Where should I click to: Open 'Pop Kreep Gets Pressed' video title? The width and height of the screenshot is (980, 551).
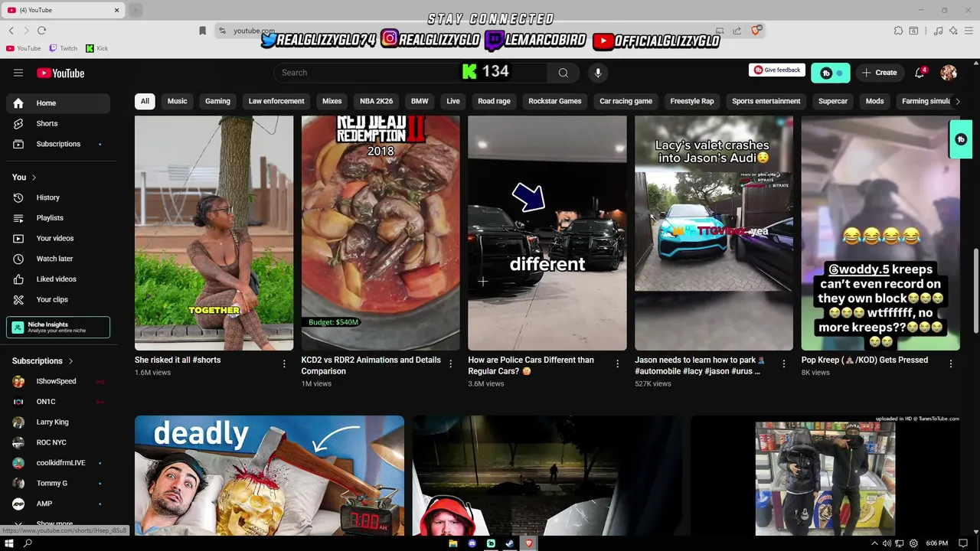pos(864,360)
